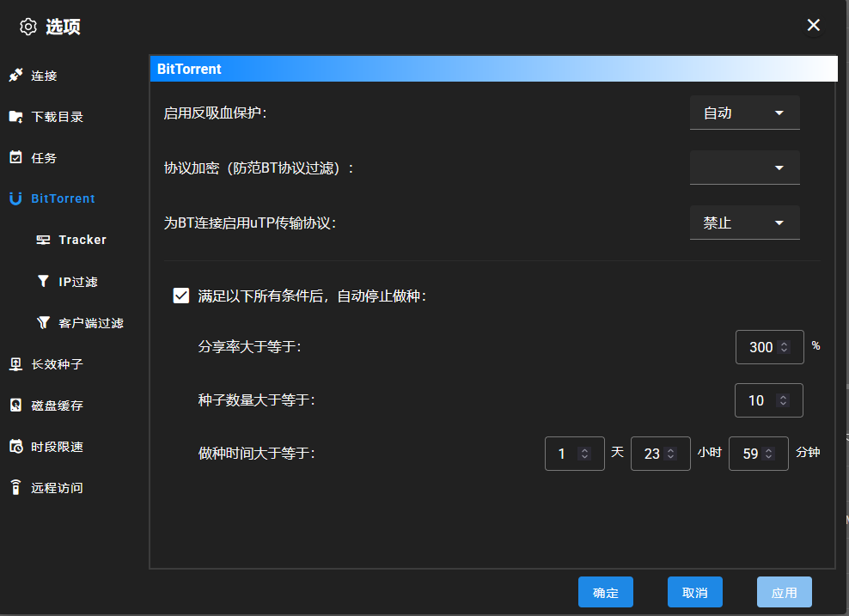
Task: Click the clock icon for 时段限速
Action: tap(15, 447)
